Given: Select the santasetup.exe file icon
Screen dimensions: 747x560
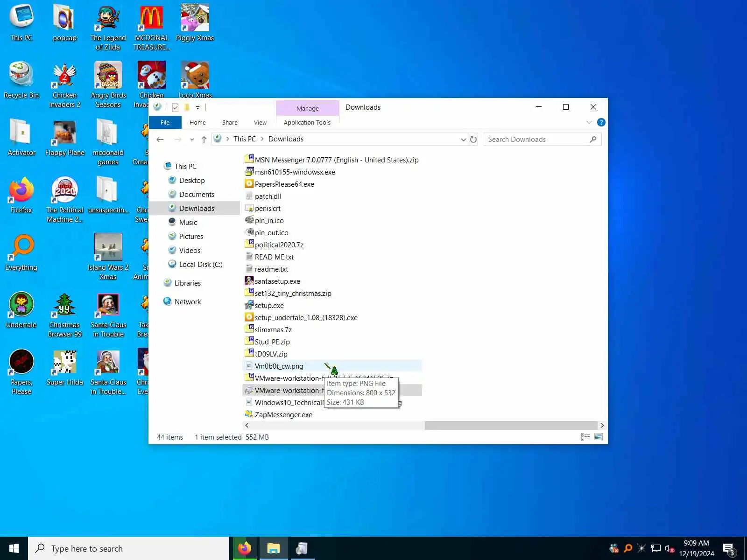Looking at the screenshot, I should [x=249, y=281].
